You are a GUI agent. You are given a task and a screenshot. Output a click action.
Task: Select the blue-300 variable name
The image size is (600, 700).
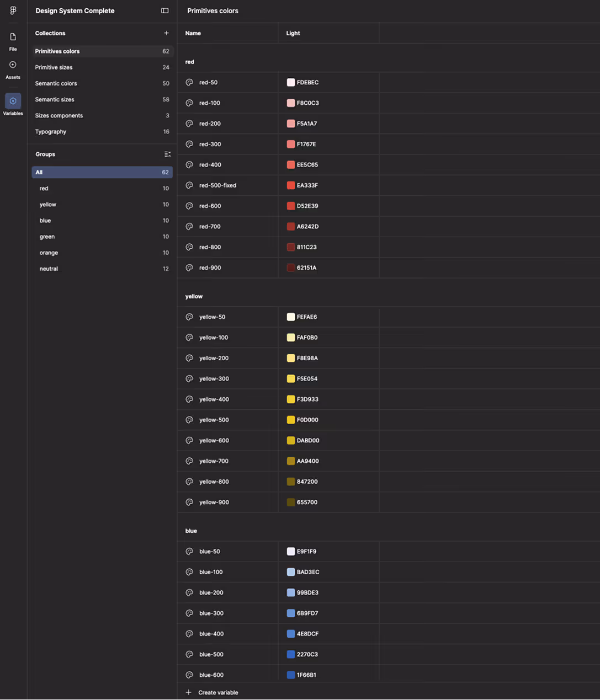click(x=211, y=613)
